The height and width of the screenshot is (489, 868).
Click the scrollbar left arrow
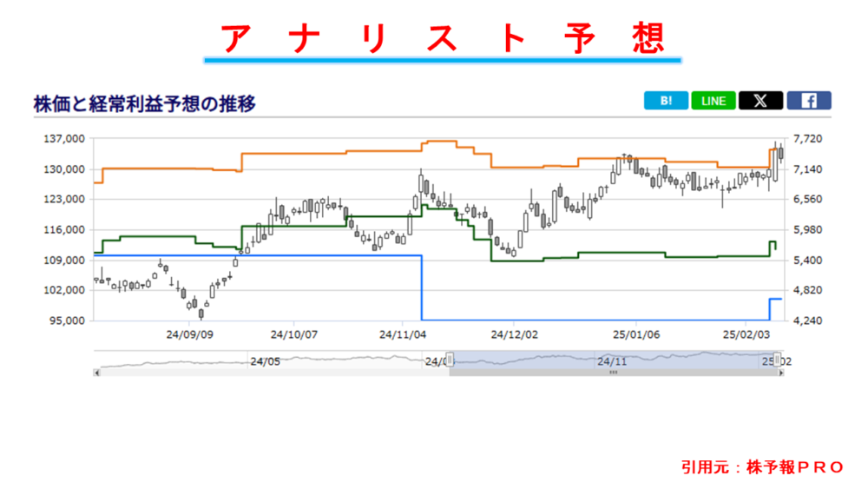pyautogui.click(x=97, y=373)
